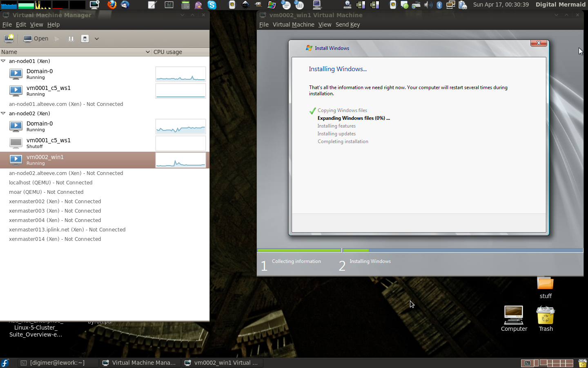Switch to digimer@lework terminal in taskbar
This screenshot has height=368, width=588.
[x=57, y=363]
